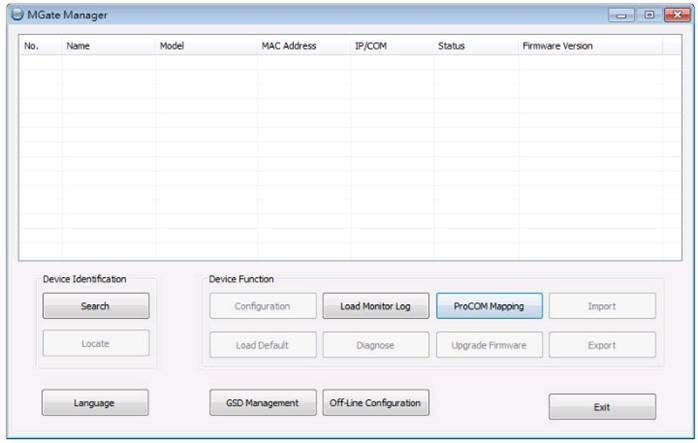Open device Configuration
Image resolution: width=698 pixels, height=443 pixels.
pyautogui.click(x=262, y=306)
